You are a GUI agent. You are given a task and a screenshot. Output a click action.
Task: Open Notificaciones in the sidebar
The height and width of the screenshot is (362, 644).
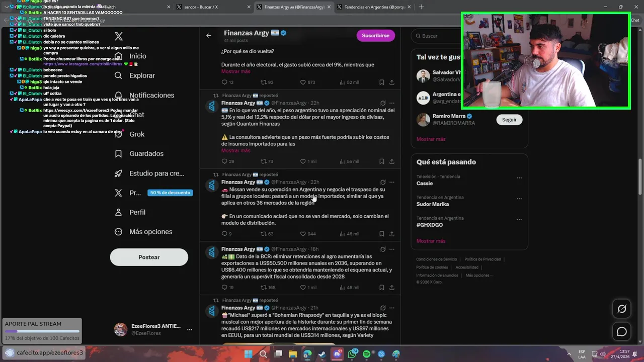tap(144, 95)
